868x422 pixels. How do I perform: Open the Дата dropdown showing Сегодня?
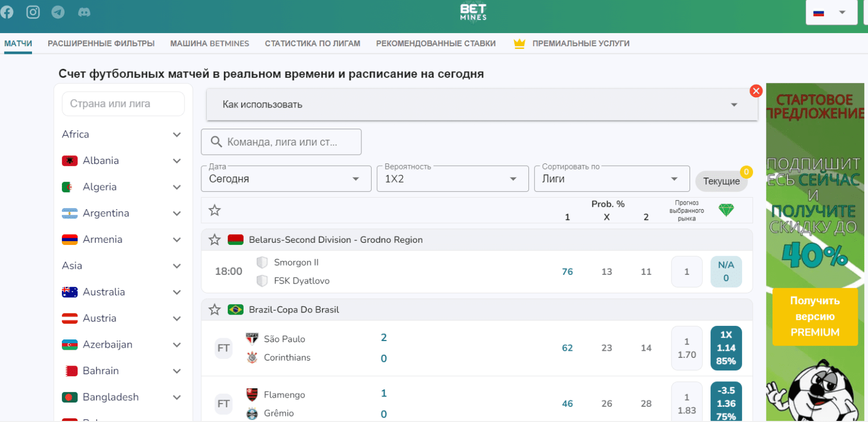tap(286, 179)
